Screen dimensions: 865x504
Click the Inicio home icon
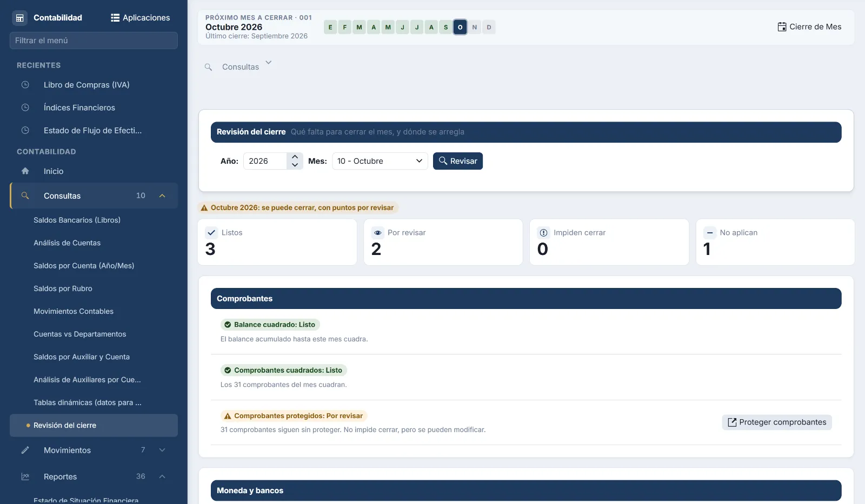tap(25, 171)
